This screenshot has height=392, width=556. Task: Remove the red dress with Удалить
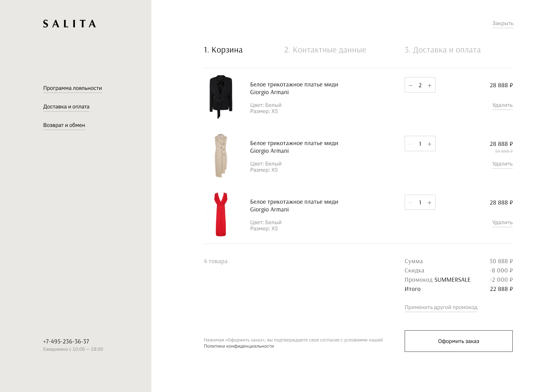[502, 223]
